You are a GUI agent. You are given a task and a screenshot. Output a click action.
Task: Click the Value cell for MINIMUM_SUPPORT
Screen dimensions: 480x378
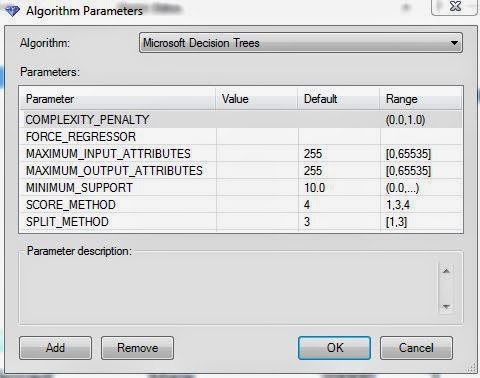257,188
